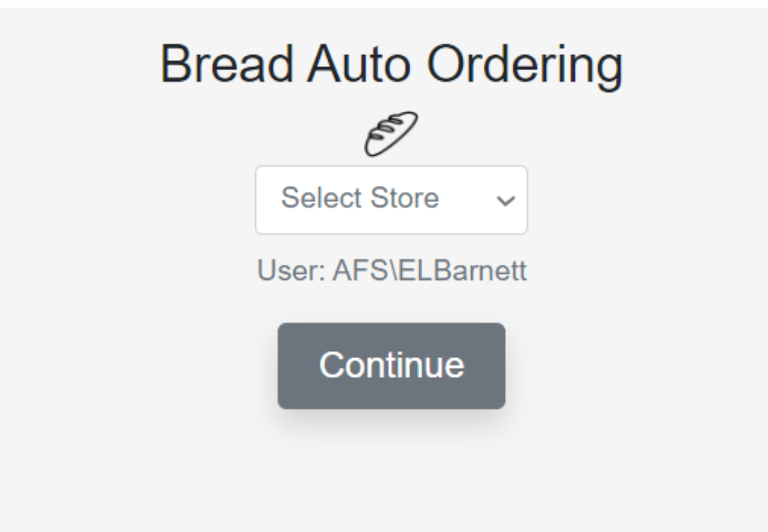This screenshot has width=768, height=532.
Task: Proceed using the gray Continue button
Action: [392, 366]
